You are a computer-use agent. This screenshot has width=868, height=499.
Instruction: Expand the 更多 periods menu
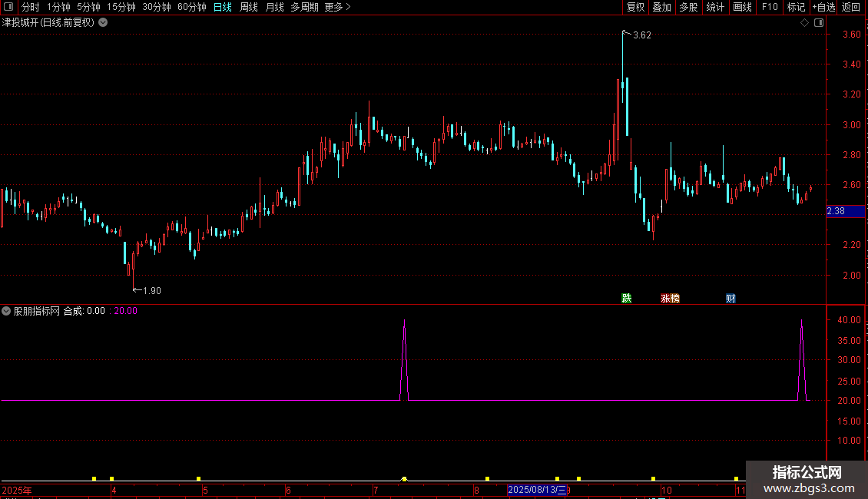(x=337, y=7)
